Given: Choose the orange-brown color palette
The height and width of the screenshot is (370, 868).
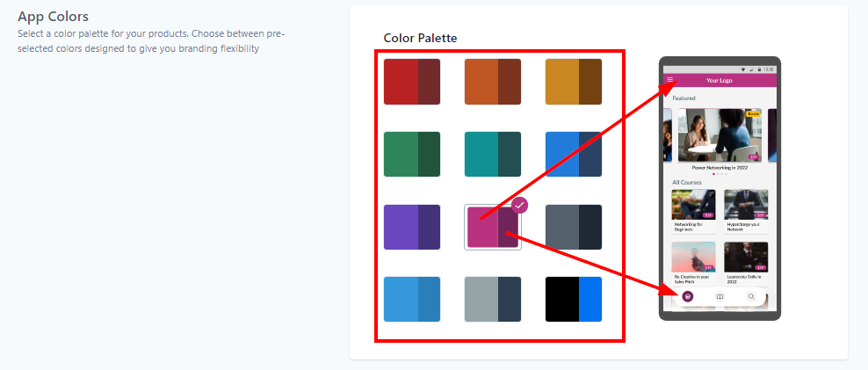Looking at the screenshot, I should pyautogui.click(x=493, y=82).
